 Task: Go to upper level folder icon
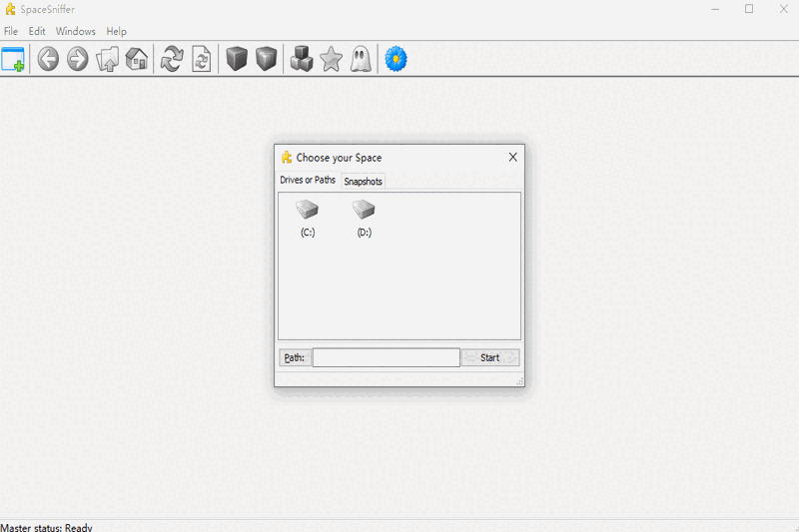108,59
